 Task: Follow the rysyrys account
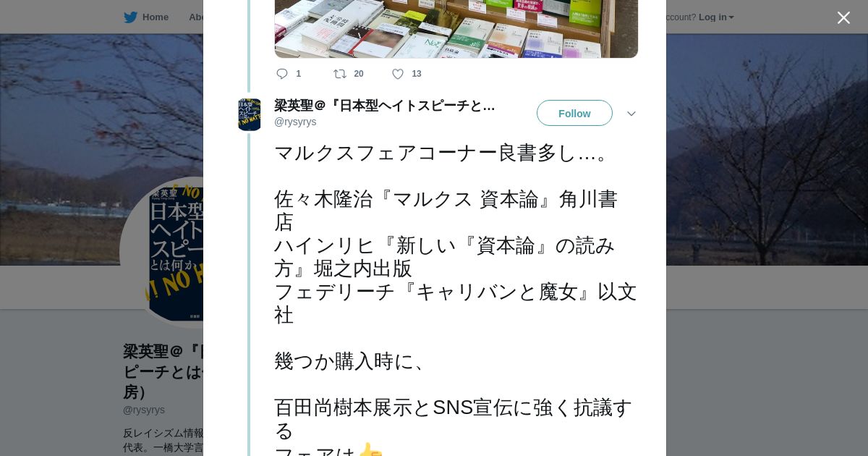(x=574, y=113)
